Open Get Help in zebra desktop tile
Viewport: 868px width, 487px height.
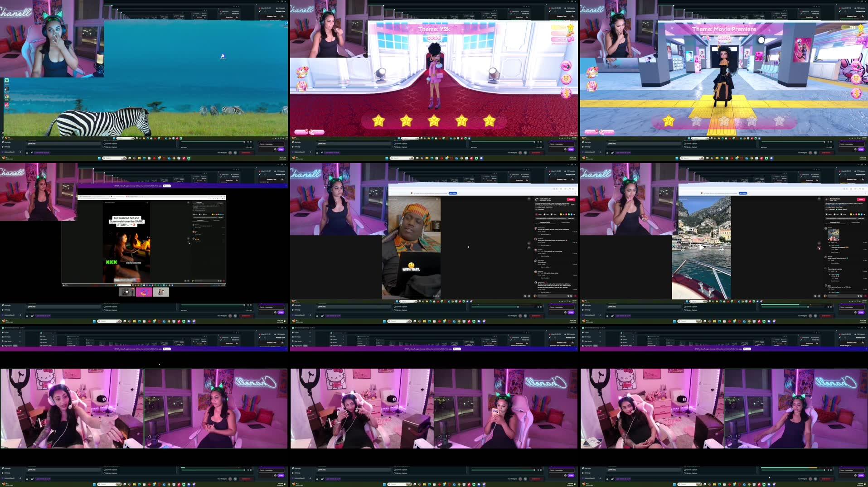tap(7, 142)
